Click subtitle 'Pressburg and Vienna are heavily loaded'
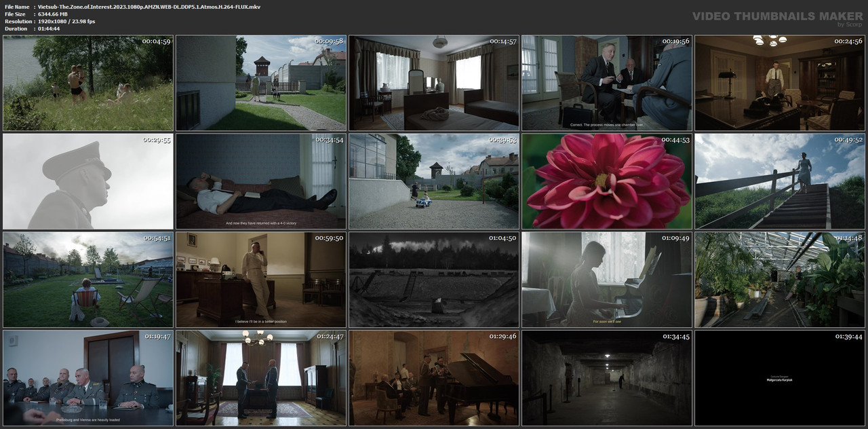Image resolution: width=868 pixels, height=429 pixels. coord(88,420)
